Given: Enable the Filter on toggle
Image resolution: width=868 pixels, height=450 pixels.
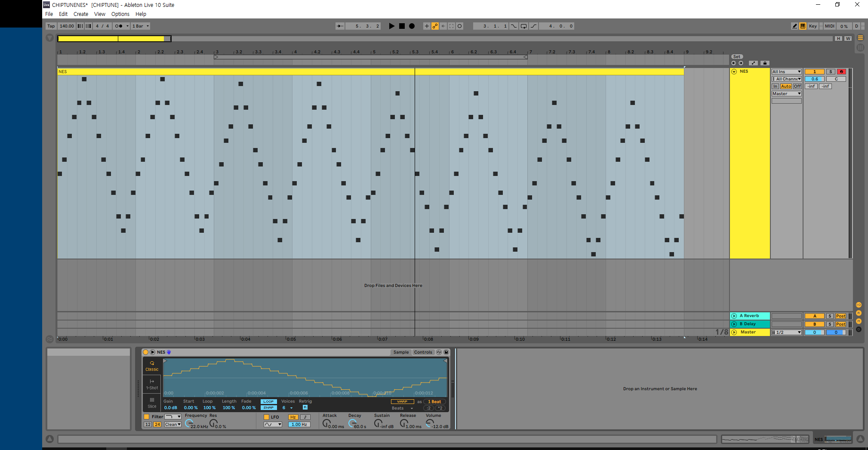Looking at the screenshot, I should pyautogui.click(x=146, y=417).
